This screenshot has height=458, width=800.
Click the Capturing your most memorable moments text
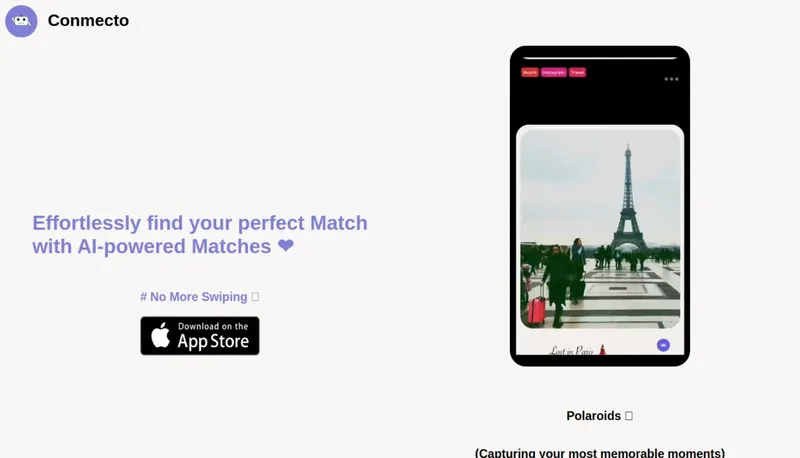600,453
